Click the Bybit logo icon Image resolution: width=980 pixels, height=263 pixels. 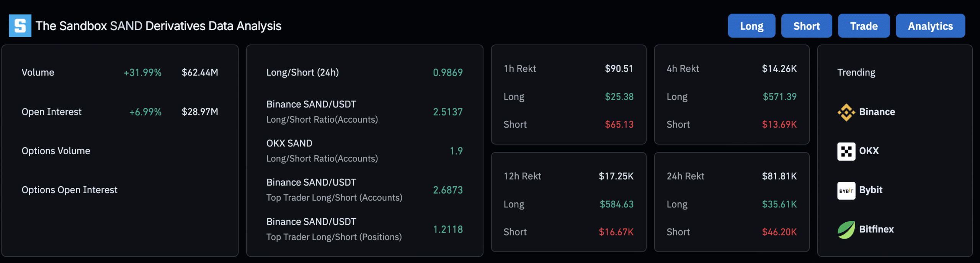846,191
